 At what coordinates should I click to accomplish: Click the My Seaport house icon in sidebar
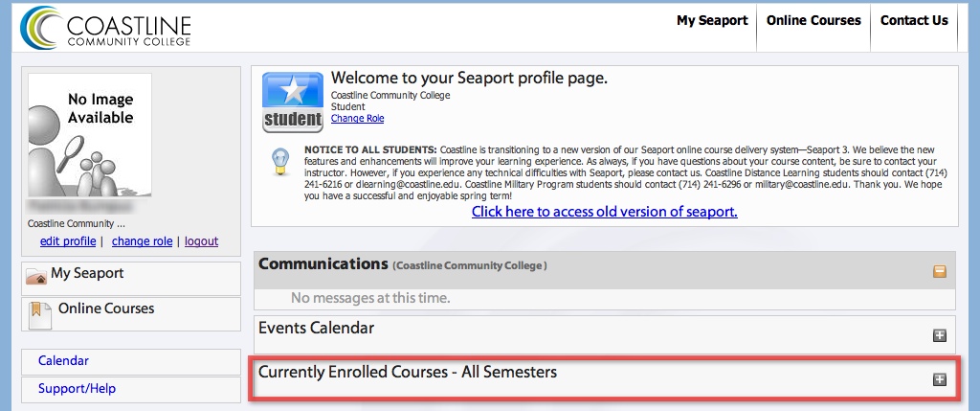coord(36,277)
